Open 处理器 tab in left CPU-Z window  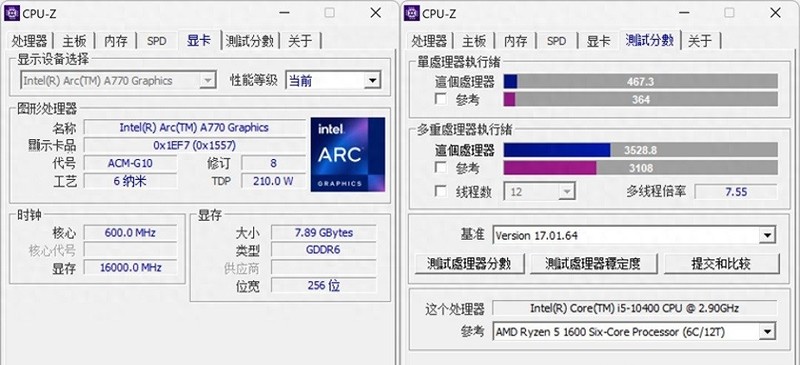click(30, 41)
